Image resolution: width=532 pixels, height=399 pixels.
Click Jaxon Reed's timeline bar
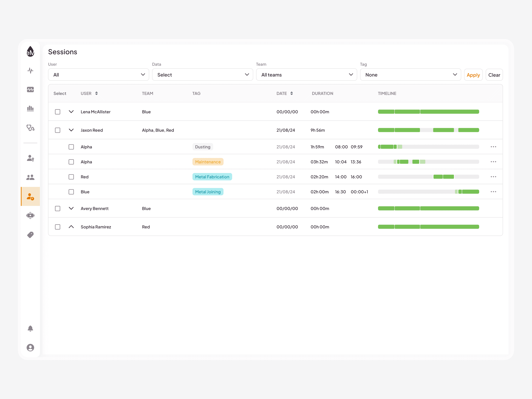coord(429,130)
